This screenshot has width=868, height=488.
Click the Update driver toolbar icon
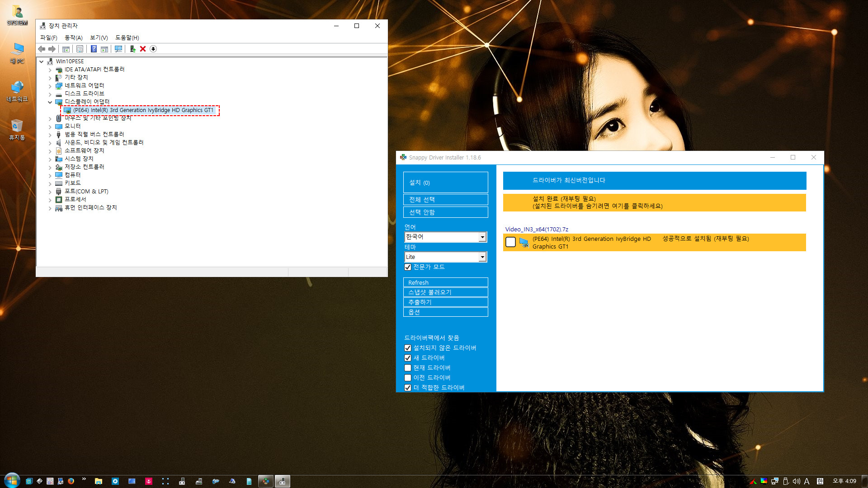coord(132,49)
